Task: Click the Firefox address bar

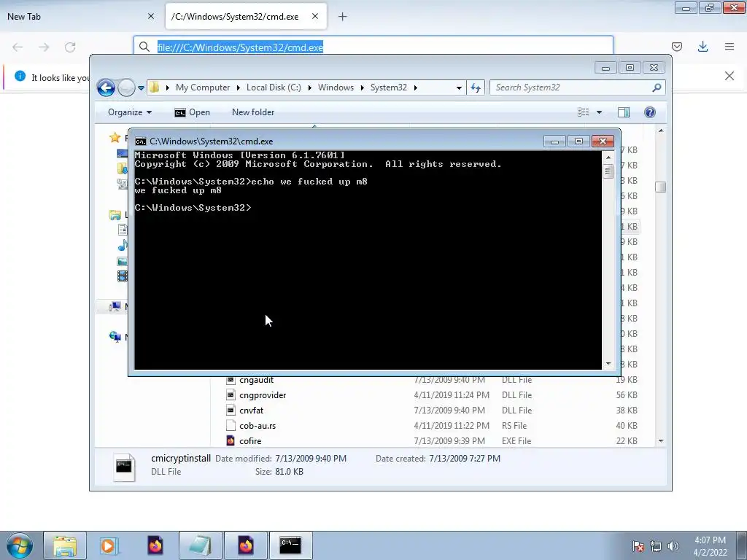Action: click(x=373, y=47)
